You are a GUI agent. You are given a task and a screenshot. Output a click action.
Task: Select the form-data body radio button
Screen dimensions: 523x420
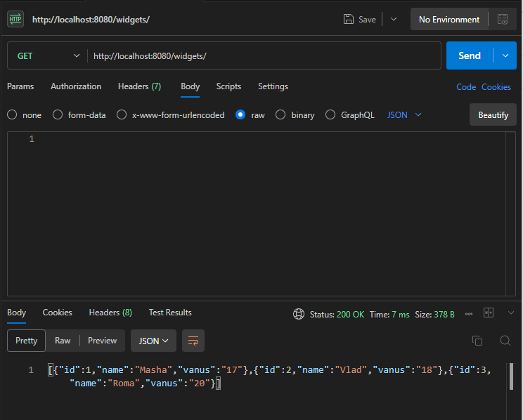point(58,114)
